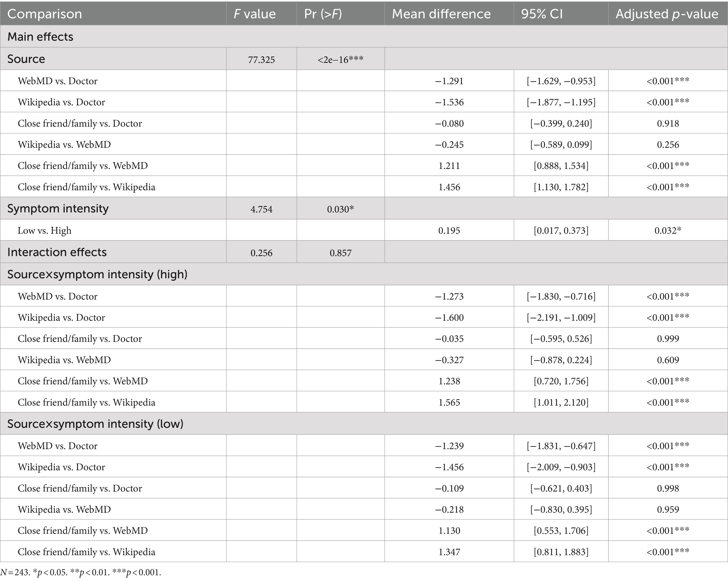Screen dimensions: 728x581
Task: Select the adjusted p-value 0.959
Action: coord(668,510)
